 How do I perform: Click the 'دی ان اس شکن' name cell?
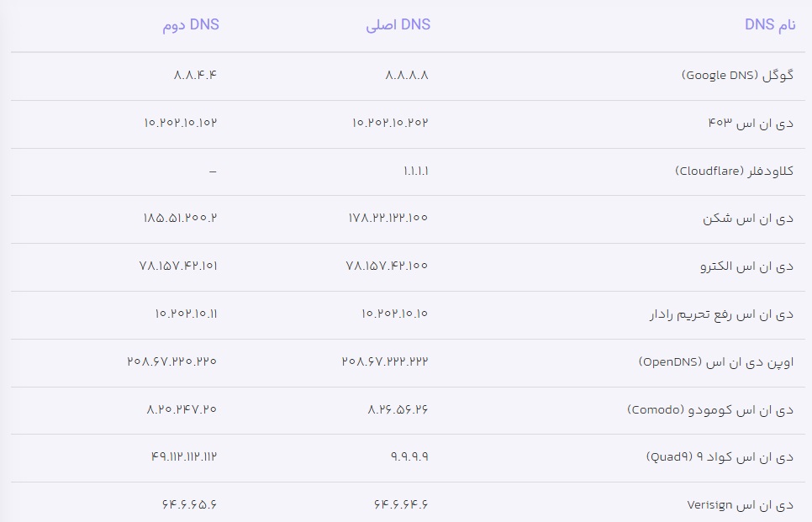coord(748,219)
